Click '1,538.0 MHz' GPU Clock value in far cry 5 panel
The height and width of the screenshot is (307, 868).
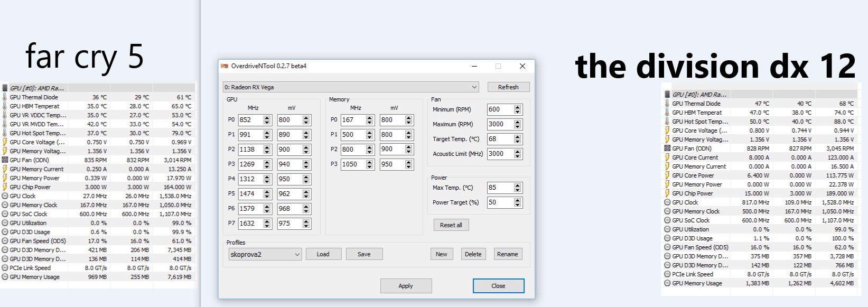click(x=175, y=196)
